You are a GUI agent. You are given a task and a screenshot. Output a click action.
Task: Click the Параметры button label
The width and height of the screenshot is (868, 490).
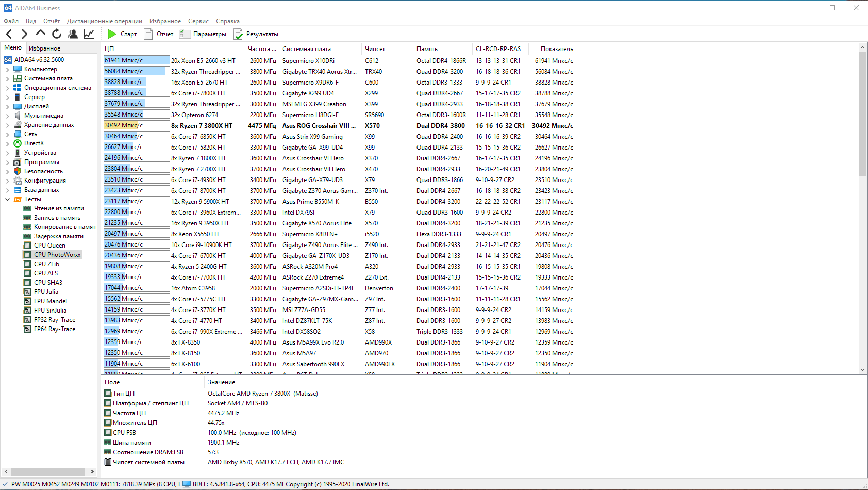(210, 34)
